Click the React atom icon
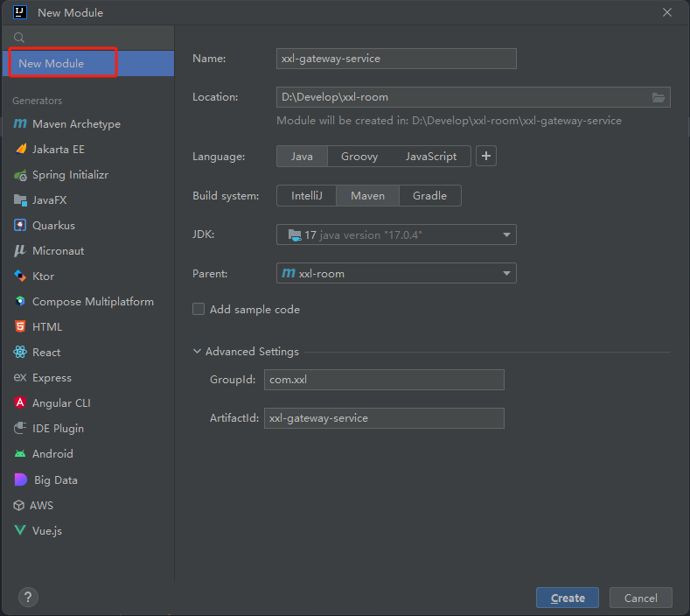 coord(20,353)
